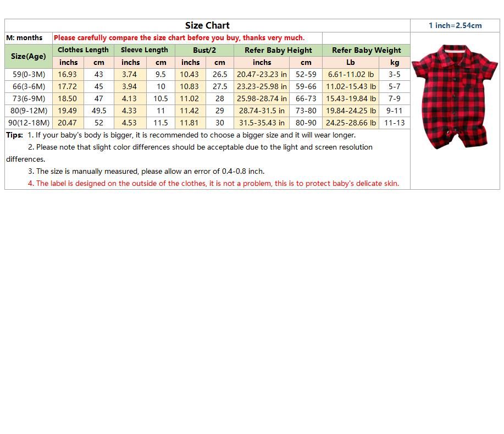Select the 59(0-3M) size row label
This screenshot has height=434, width=504.
[x=29, y=74]
